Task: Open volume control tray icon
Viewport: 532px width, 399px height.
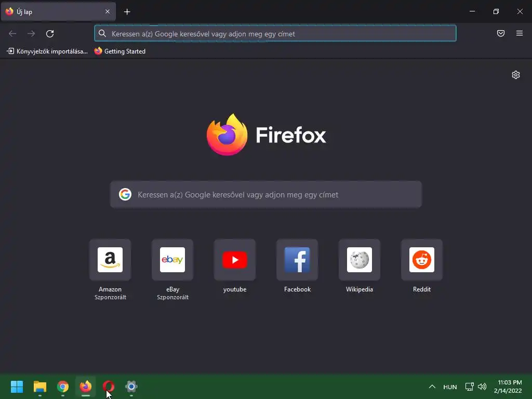Action: pos(482,387)
